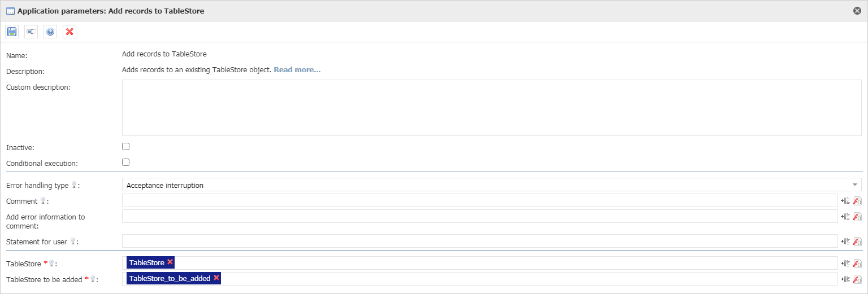This screenshot has width=868, height=294.
Task: Enable the Conditional execution checkbox
Action: coord(126,162)
